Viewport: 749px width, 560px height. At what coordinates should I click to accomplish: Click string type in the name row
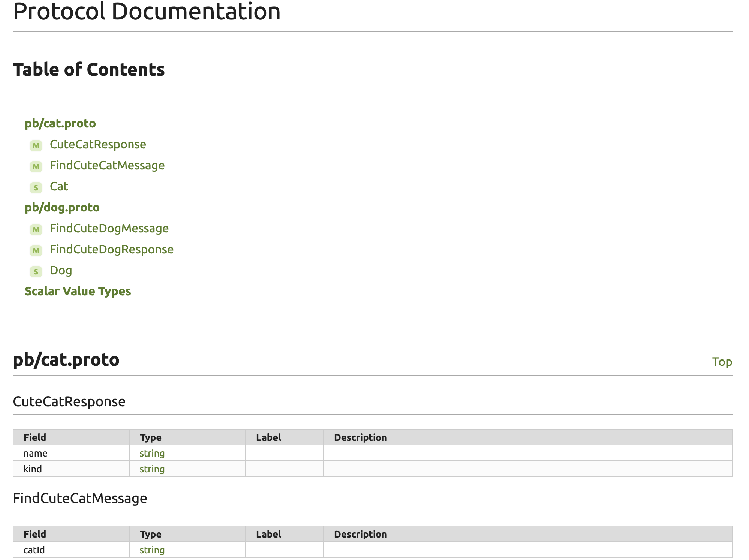click(x=152, y=453)
